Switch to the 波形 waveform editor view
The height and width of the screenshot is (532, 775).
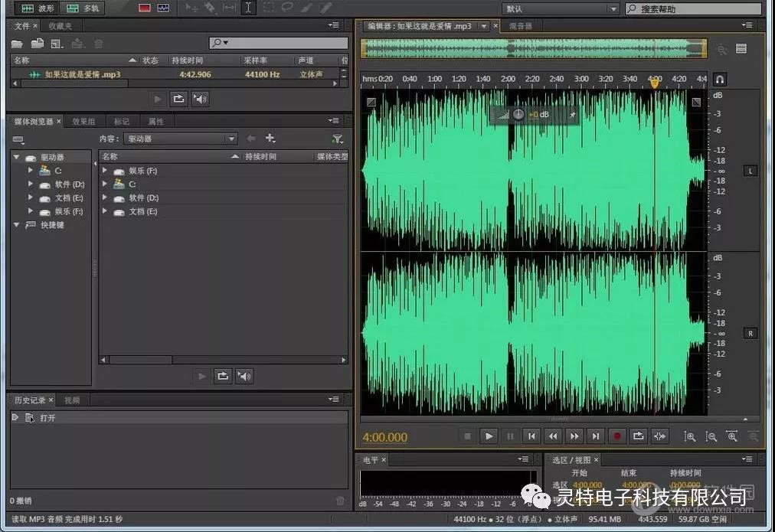(x=37, y=8)
